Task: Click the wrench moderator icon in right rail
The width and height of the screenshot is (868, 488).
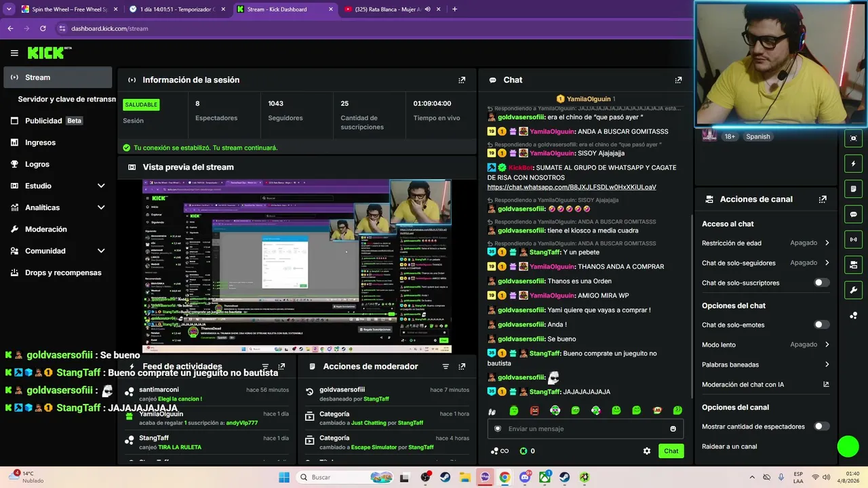Action: [853, 290]
